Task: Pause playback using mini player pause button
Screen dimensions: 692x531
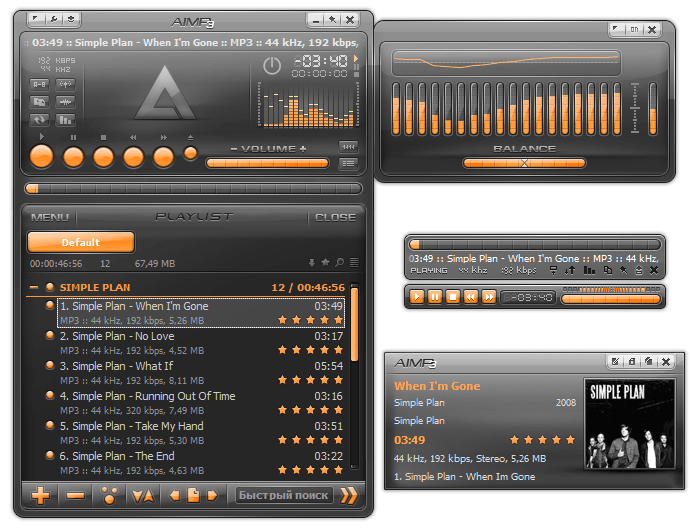Action: tap(435, 297)
